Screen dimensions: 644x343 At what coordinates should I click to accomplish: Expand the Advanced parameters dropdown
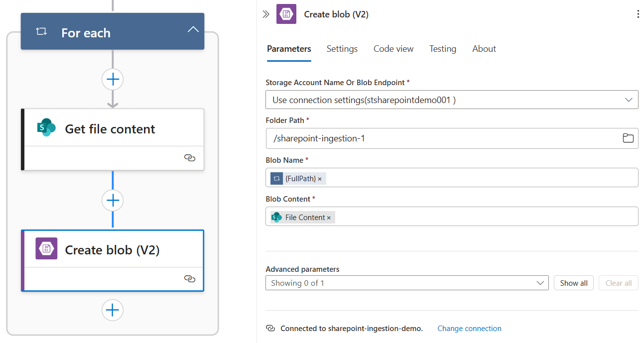pyautogui.click(x=540, y=282)
